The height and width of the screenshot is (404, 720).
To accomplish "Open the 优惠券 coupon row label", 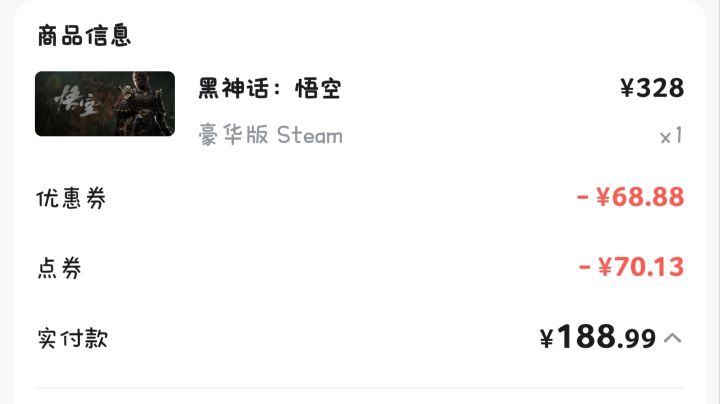I will point(71,198).
